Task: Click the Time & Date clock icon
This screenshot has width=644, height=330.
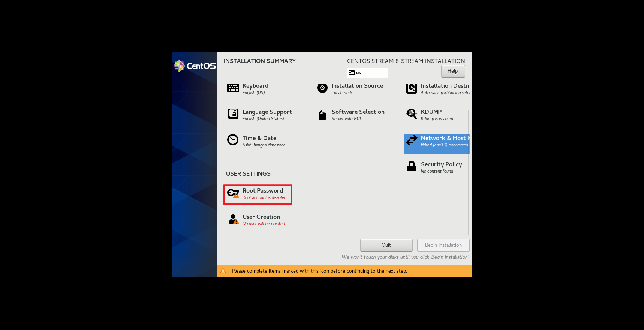Action: point(233,140)
